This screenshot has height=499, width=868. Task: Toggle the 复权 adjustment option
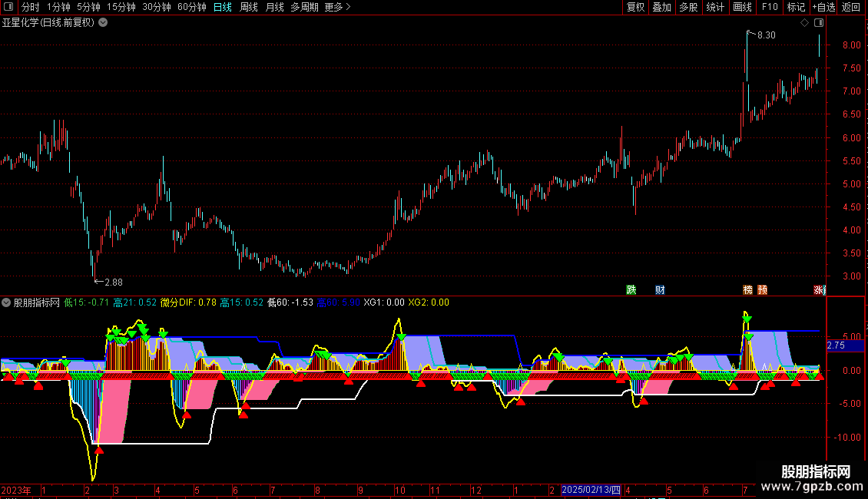(635, 7)
